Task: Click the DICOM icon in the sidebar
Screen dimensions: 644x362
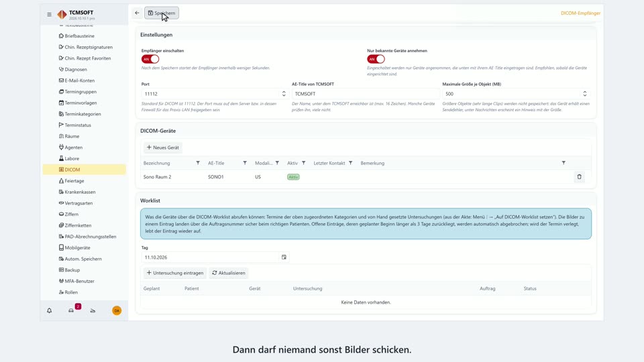Action: click(x=61, y=170)
